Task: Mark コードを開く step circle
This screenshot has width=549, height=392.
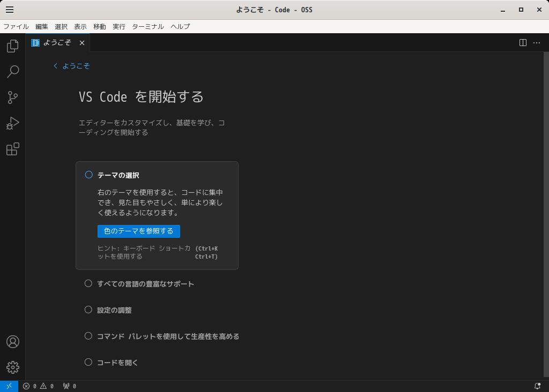Action: click(x=88, y=362)
